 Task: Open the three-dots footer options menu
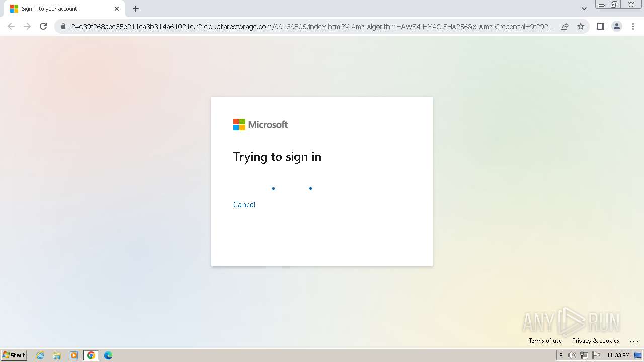click(x=633, y=341)
